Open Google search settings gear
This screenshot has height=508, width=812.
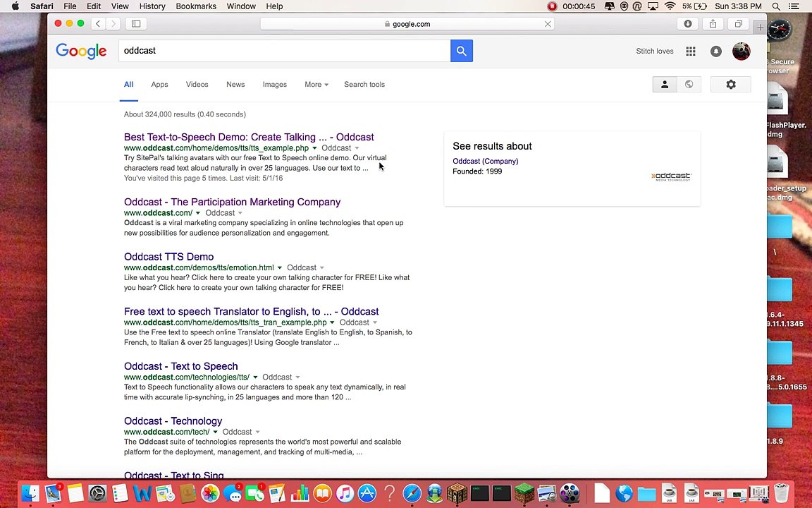click(731, 85)
